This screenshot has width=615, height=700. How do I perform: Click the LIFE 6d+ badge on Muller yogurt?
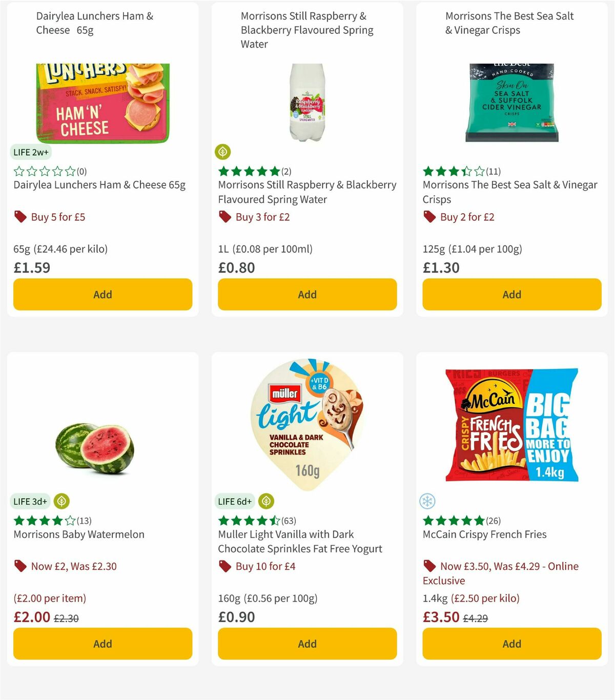[x=235, y=501]
